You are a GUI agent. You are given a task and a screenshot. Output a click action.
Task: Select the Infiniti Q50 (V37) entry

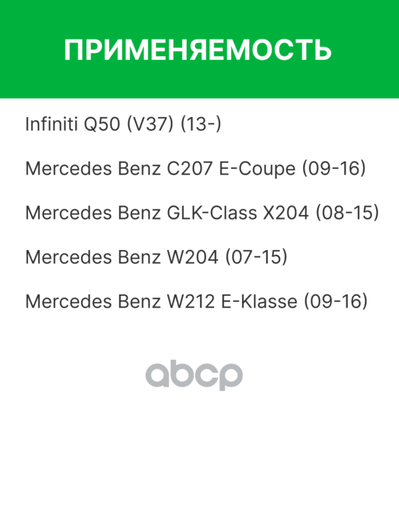tap(123, 124)
